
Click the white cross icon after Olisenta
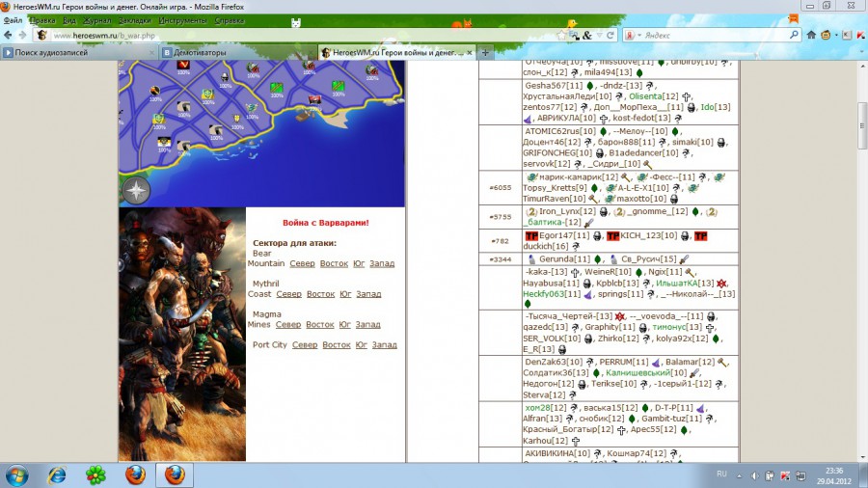[x=687, y=96]
